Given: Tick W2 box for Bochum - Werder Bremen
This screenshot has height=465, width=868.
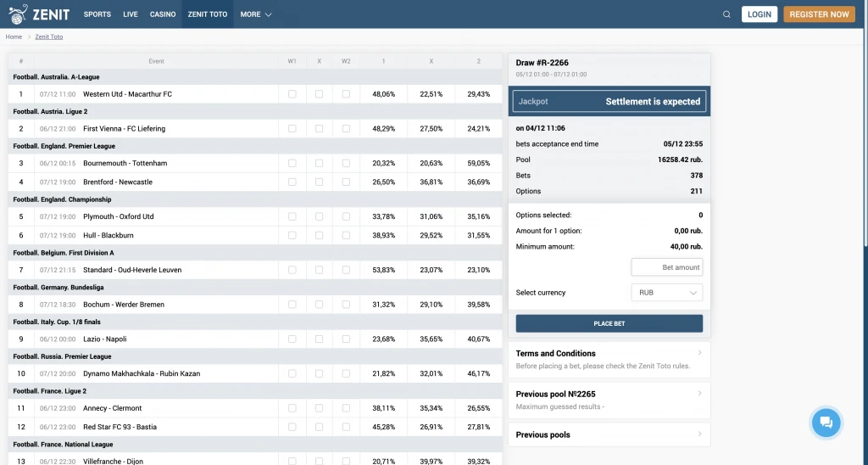Looking at the screenshot, I should (x=346, y=304).
